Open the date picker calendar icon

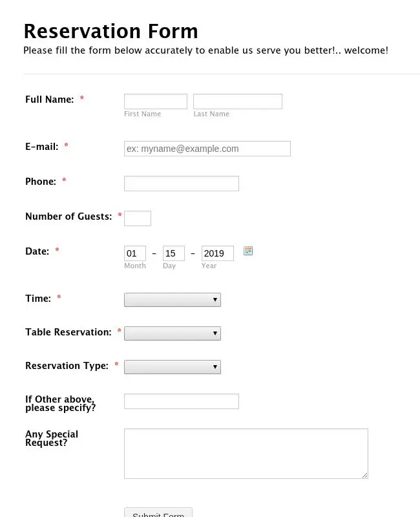248,251
